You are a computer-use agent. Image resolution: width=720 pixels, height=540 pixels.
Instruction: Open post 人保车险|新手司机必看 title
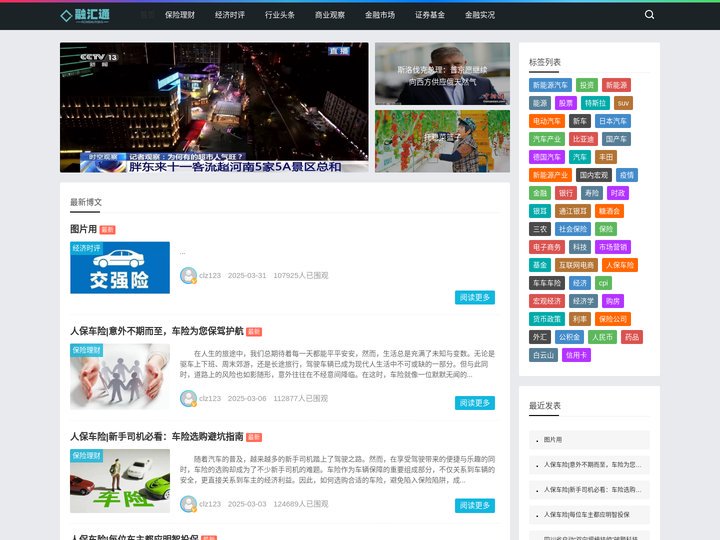pyautogui.click(x=157, y=436)
